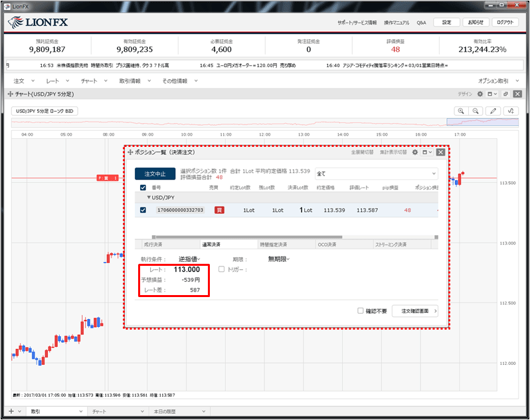This screenshot has height=420, width=530.
Task: Open the chart window size dropdown
Action: 491,94
